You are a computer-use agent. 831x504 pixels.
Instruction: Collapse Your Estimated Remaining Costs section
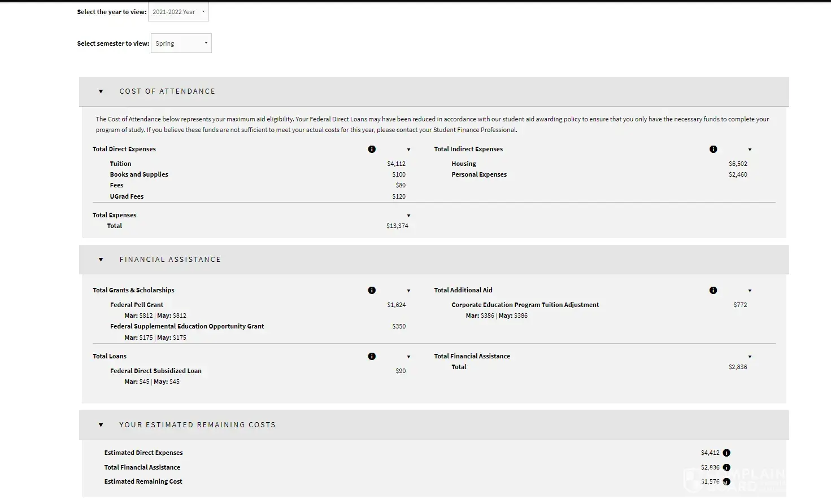click(x=101, y=425)
